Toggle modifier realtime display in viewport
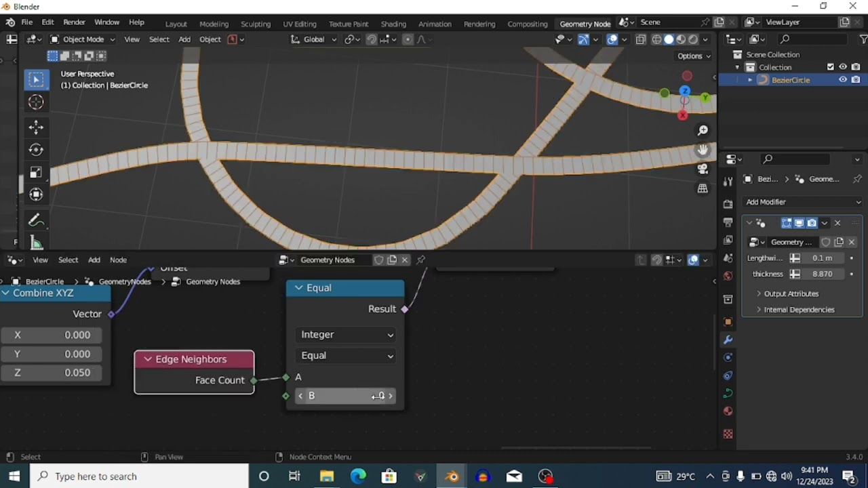The height and width of the screenshot is (488, 868). click(799, 223)
